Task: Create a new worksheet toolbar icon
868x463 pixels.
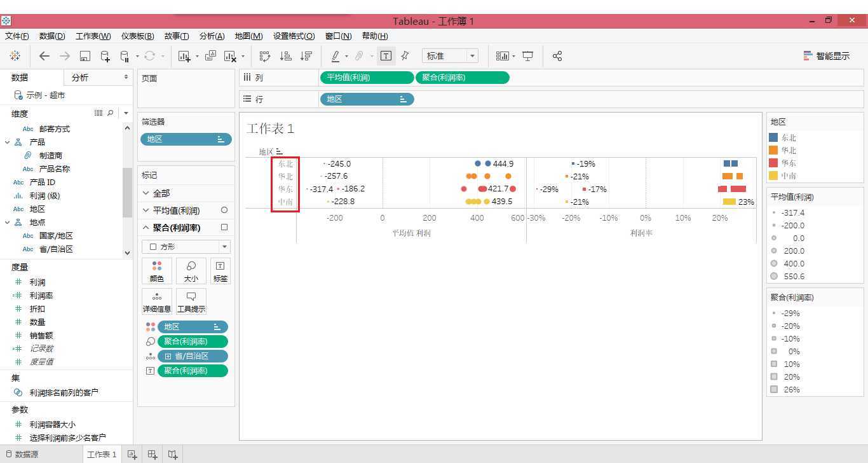Action: [x=184, y=56]
